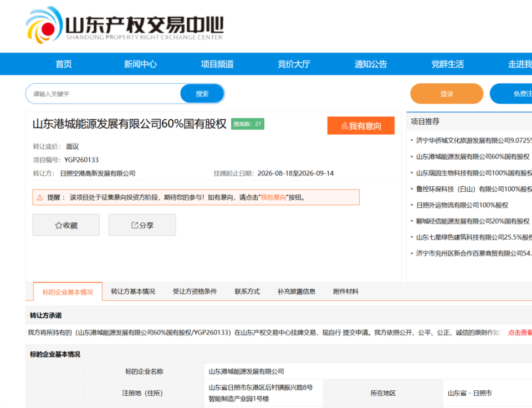The image size is (532, 408).
Task: Click the 山东省 - 日照市 region cell
Action: (x=469, y=393)
